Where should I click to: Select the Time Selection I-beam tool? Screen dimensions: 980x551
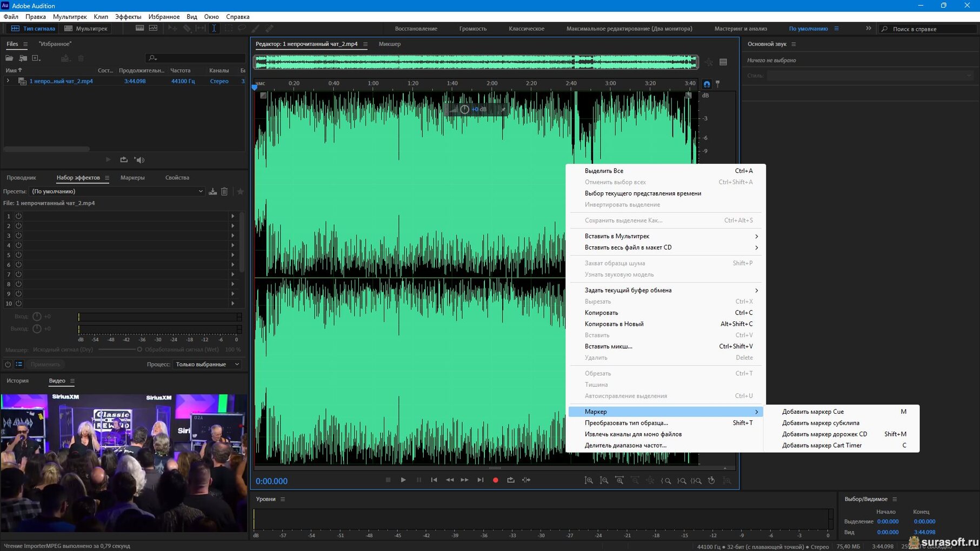pos(214,28)
